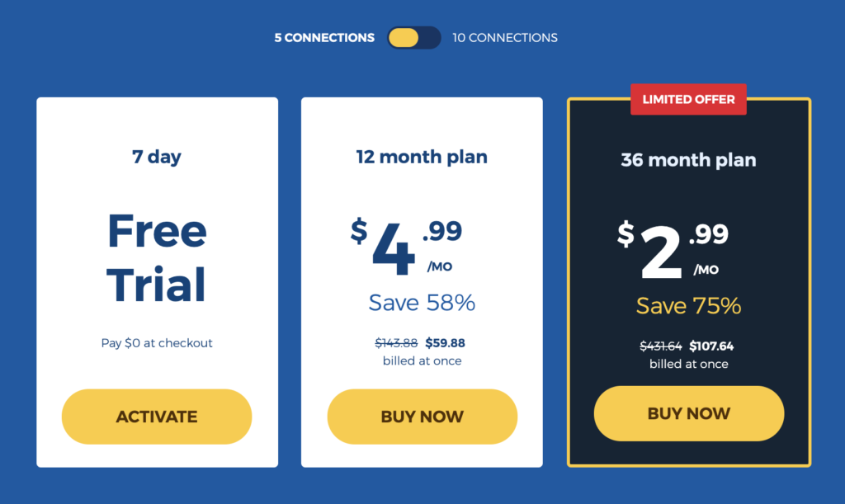Click the 36 month plan title

point(689,160)
